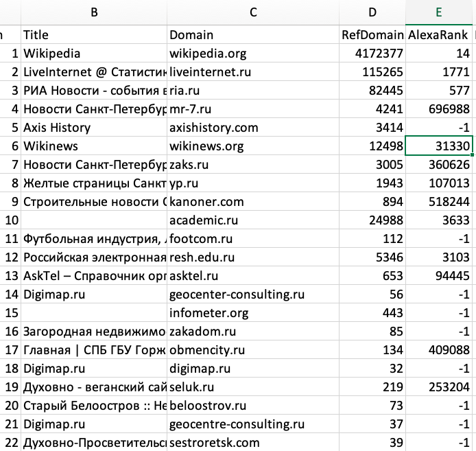Select the mr-7.ru domain cell
Screen dimensions: 476x451
(253, 108)
